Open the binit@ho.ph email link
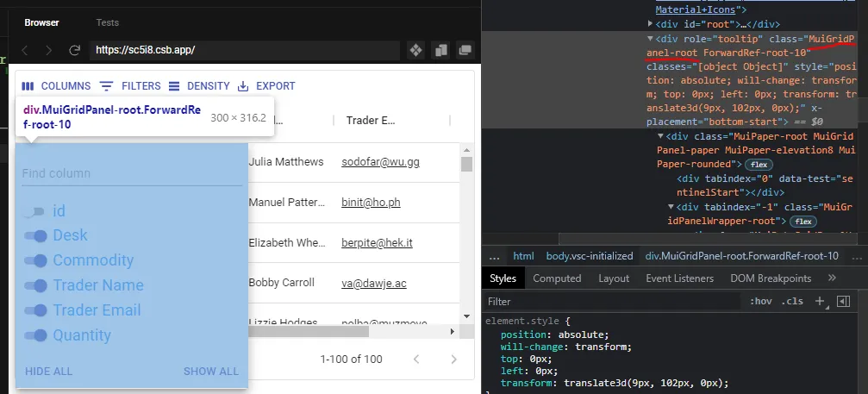The width and height of the screenshot is (868, 394). (371, 203)
